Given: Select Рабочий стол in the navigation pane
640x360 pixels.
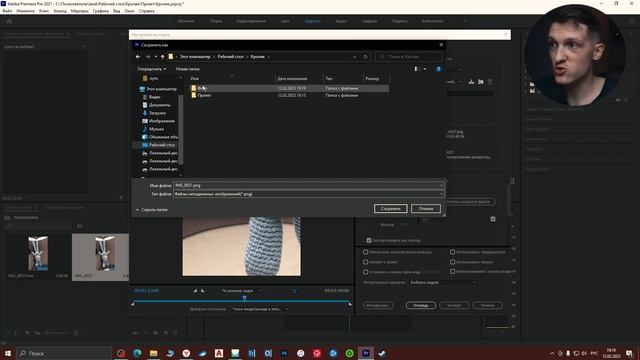Looking at the screenshot, I should [x=162, y=145].
